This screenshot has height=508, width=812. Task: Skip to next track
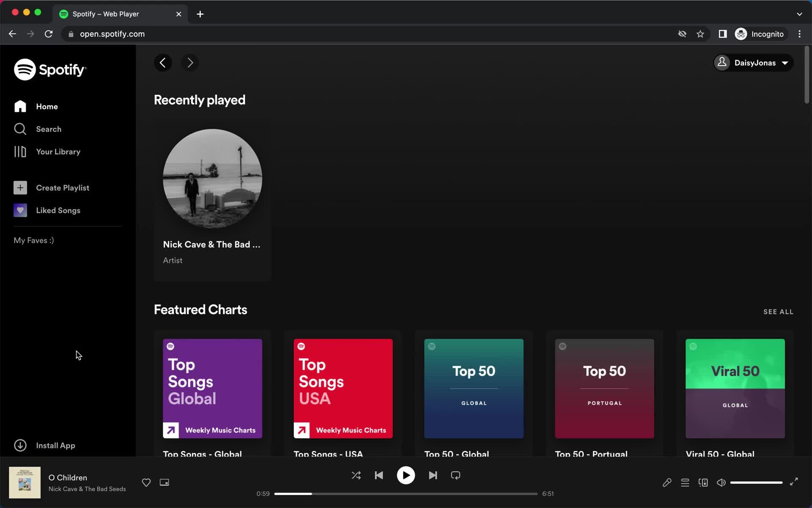pos(433,475)
